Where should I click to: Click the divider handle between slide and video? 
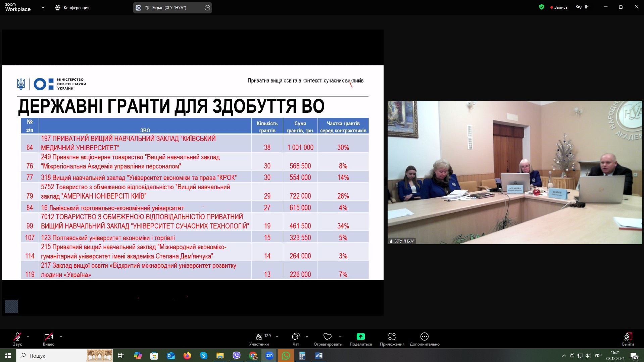point(386,182)
